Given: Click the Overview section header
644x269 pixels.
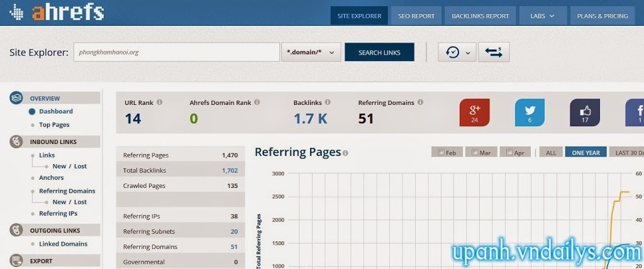Looking at the screenshot, I should (55, 98).
